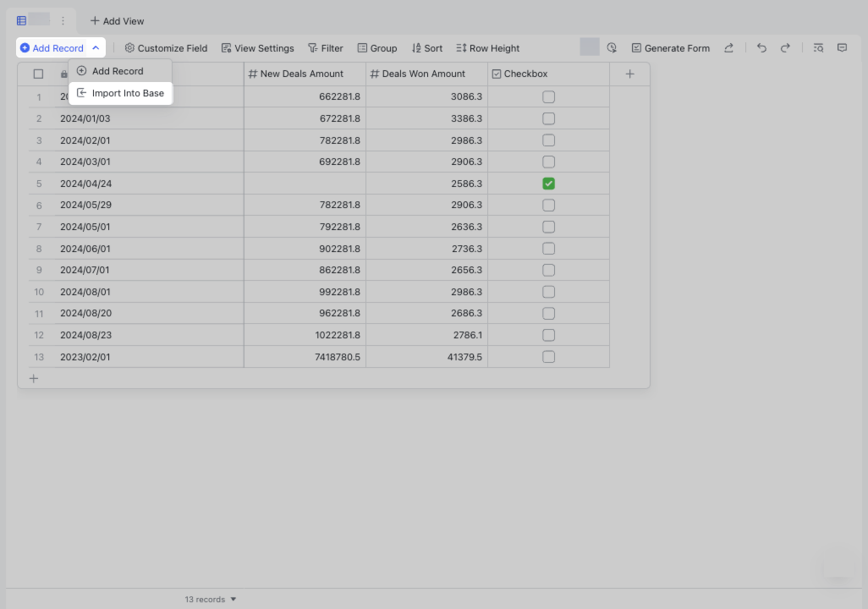
Task: Select the date cell 2024/04/24
Action: coord(149,184)
